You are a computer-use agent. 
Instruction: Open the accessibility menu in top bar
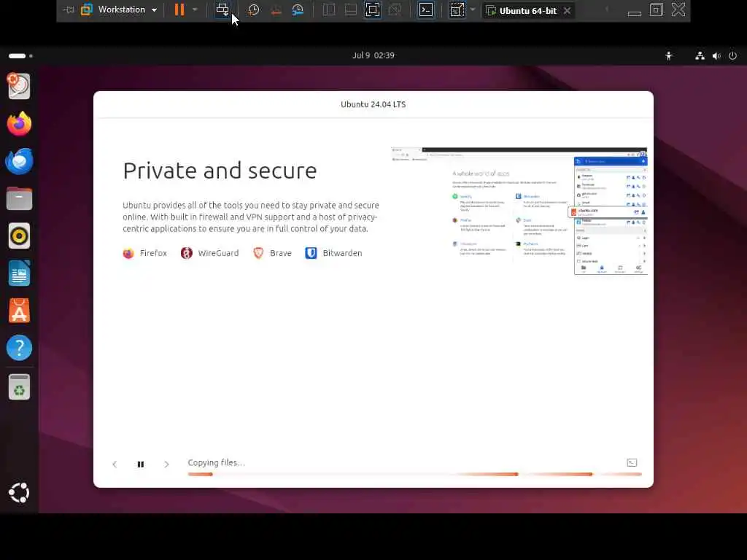click(669, 55)
